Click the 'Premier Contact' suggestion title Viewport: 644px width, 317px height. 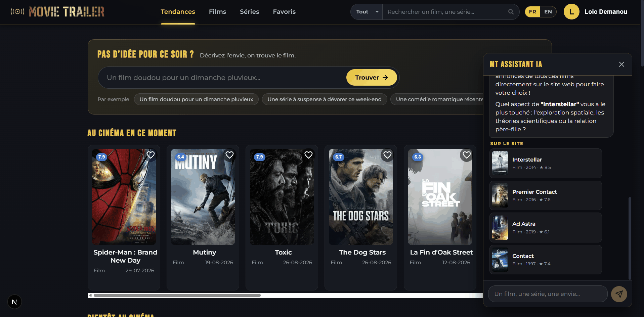[534, 192]
